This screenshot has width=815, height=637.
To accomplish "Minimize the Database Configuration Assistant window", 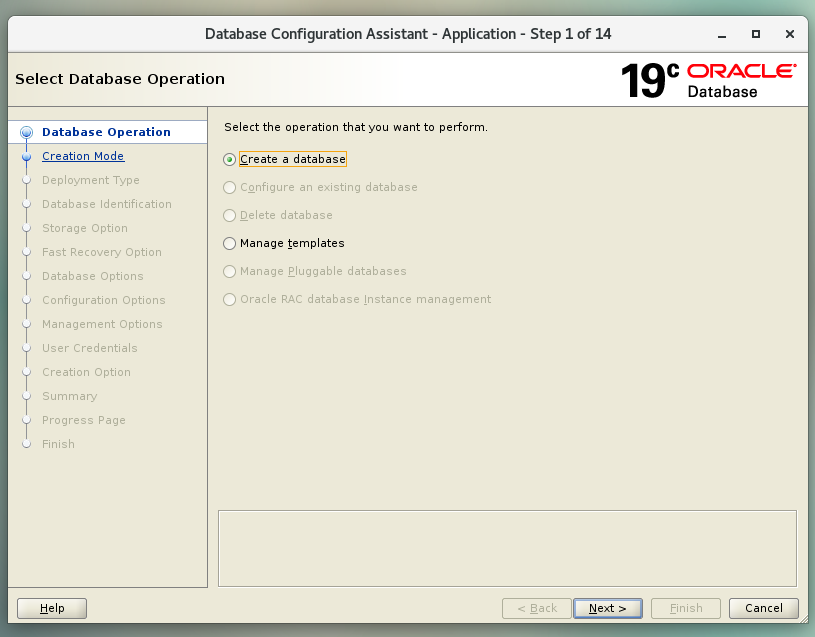I will coord(723,34).
